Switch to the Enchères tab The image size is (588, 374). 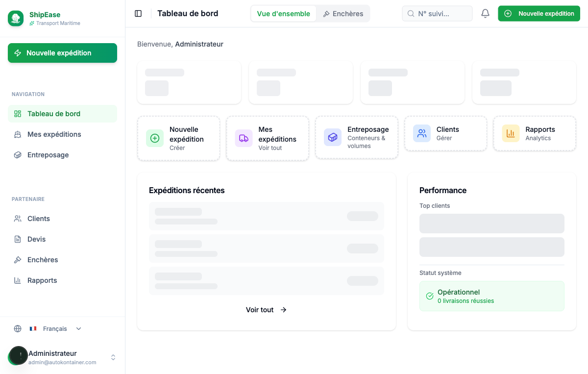343,14
